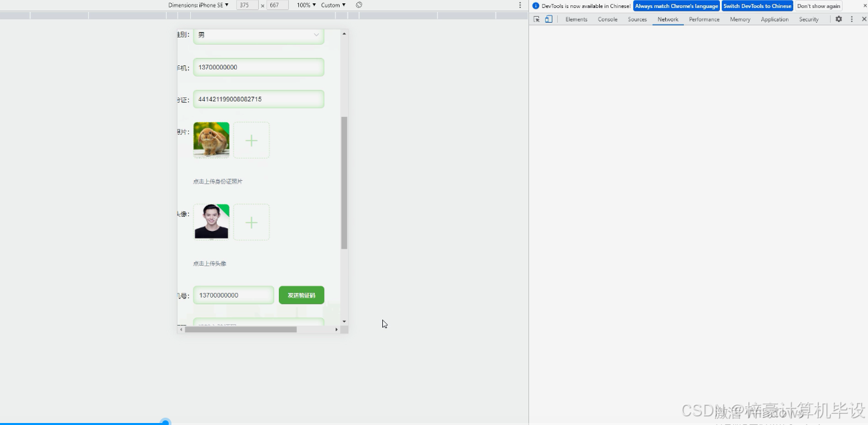The height and width of the screenshot is (425, 868).
Task: Click the horizontal scrollbar thumb
Action: pyautogui.click(x=241, y=330)
